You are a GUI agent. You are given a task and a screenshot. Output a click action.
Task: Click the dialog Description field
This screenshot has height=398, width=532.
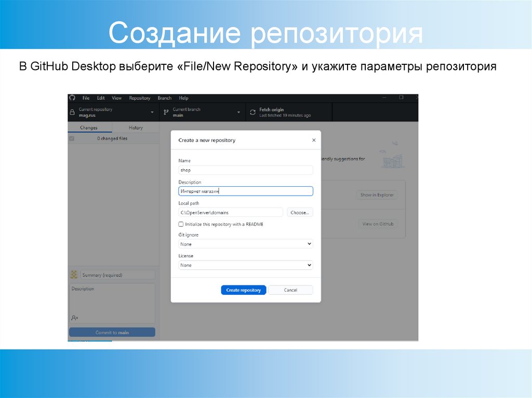[246, 191]
